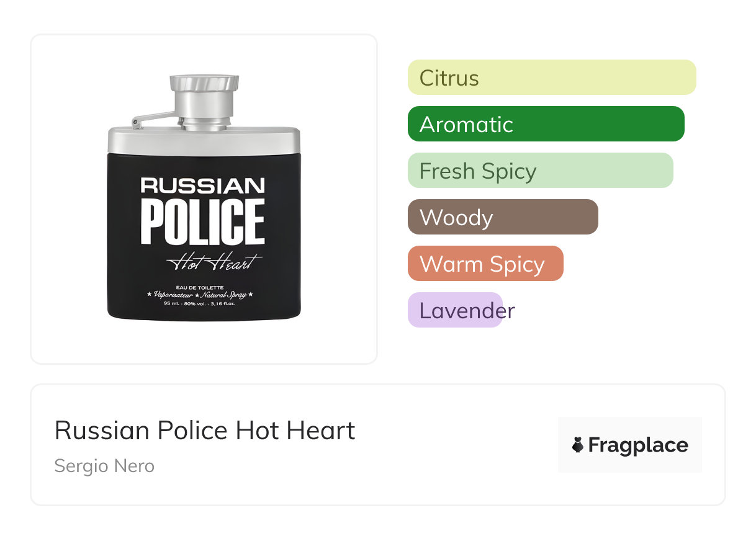Screen dimensions: 756x536
Task: Open the Russian Police Hot Heart title
Action: click(205, 430)
